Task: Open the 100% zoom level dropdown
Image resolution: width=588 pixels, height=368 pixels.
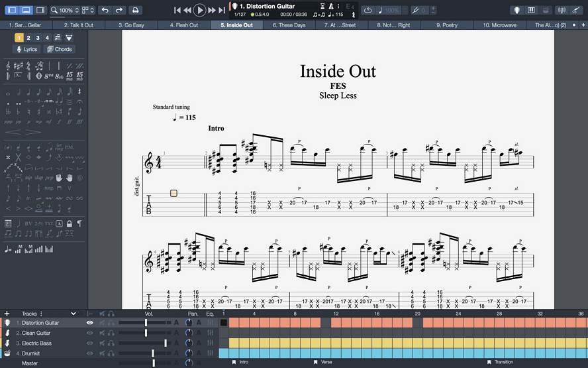Action: tap(64, 10)
